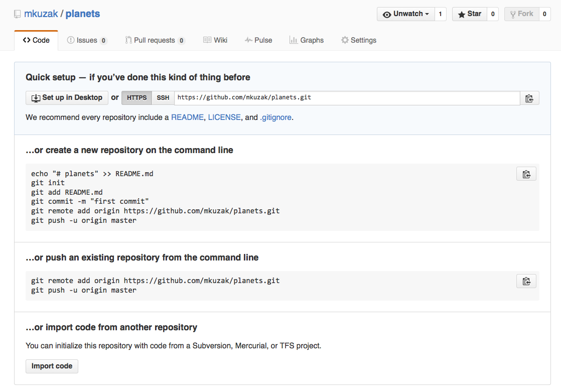The image size is (561, 392).
Task: Open the Pull requests tab
Action: click(155, 40)
